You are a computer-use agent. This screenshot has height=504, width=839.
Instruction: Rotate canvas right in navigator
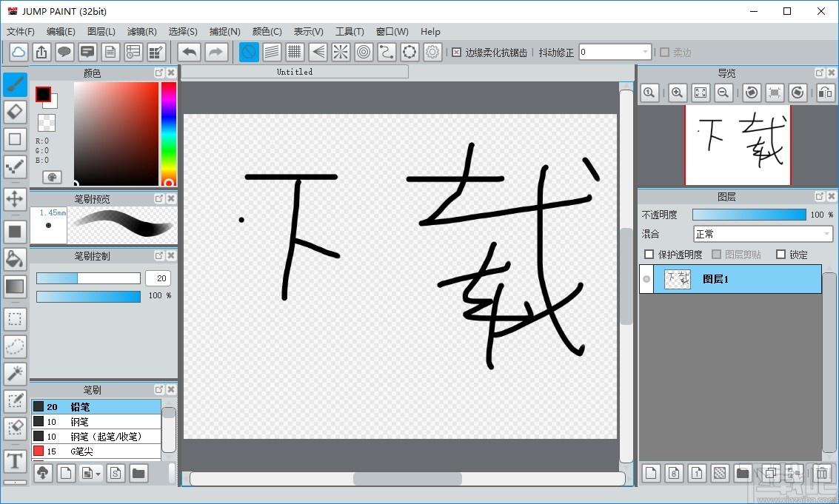pyautogui.click(x=798, y=93)
